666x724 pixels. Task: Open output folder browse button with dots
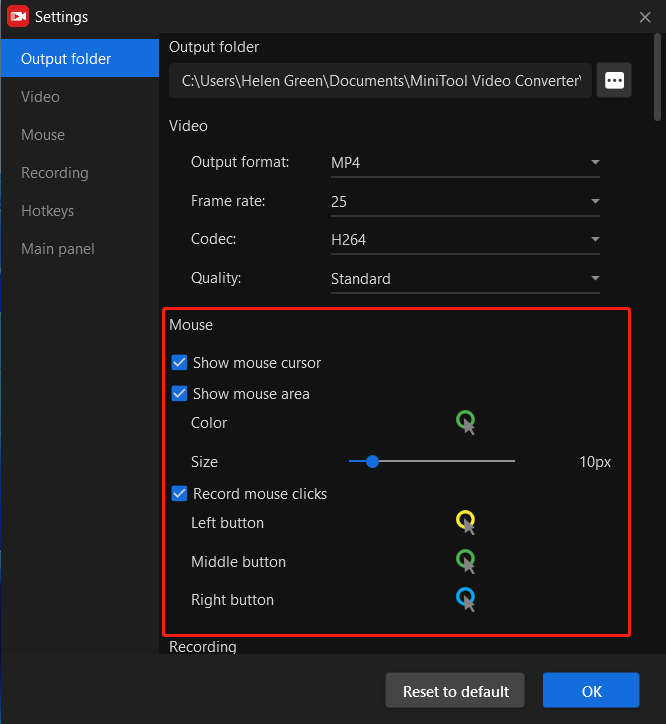tap(614, 80)
